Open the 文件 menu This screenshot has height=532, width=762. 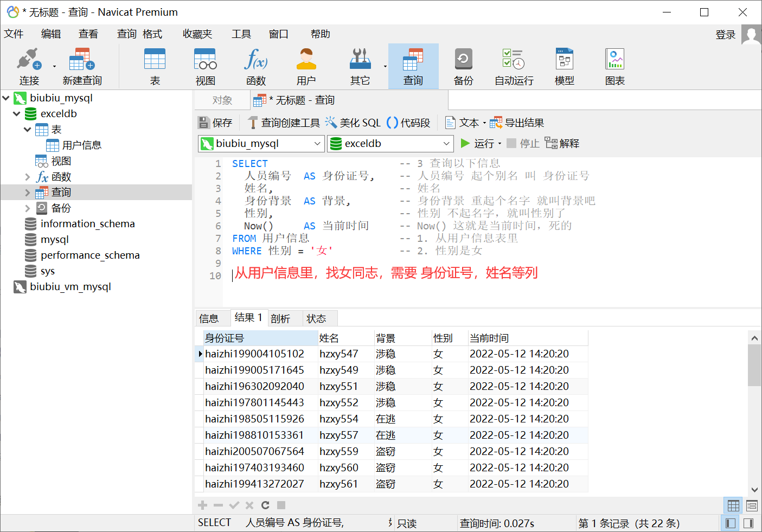click(14, 34)
